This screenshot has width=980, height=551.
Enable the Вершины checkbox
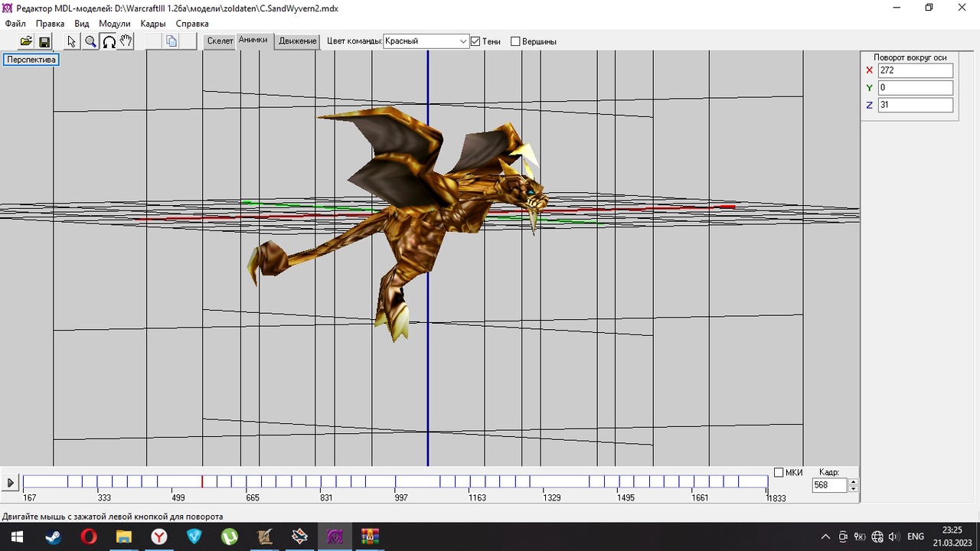515,41
